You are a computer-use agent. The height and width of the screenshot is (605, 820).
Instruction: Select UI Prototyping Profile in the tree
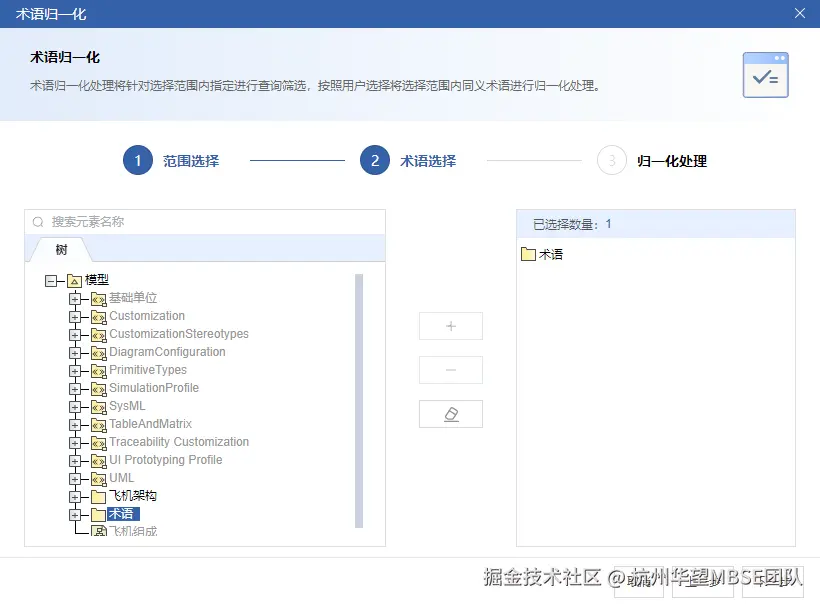click(166, 460)
